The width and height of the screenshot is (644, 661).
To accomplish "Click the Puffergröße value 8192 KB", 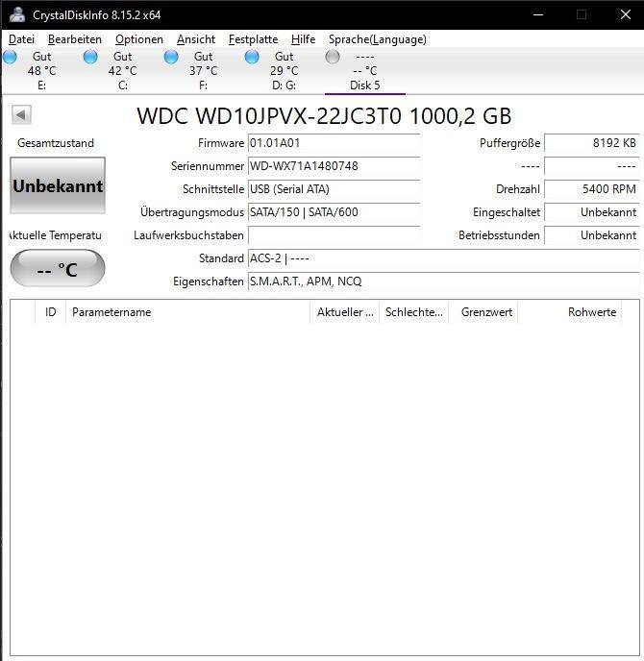I will (592, 143).
